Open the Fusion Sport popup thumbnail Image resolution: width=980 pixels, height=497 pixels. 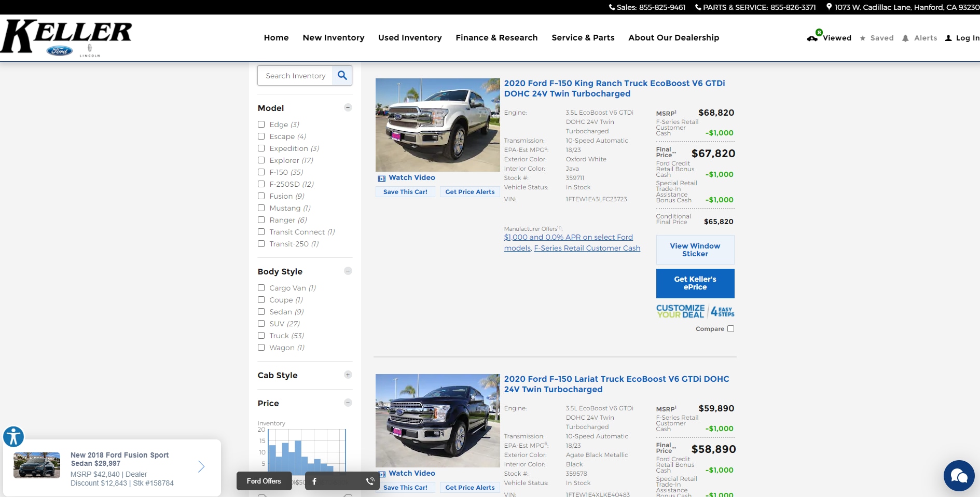37,465
